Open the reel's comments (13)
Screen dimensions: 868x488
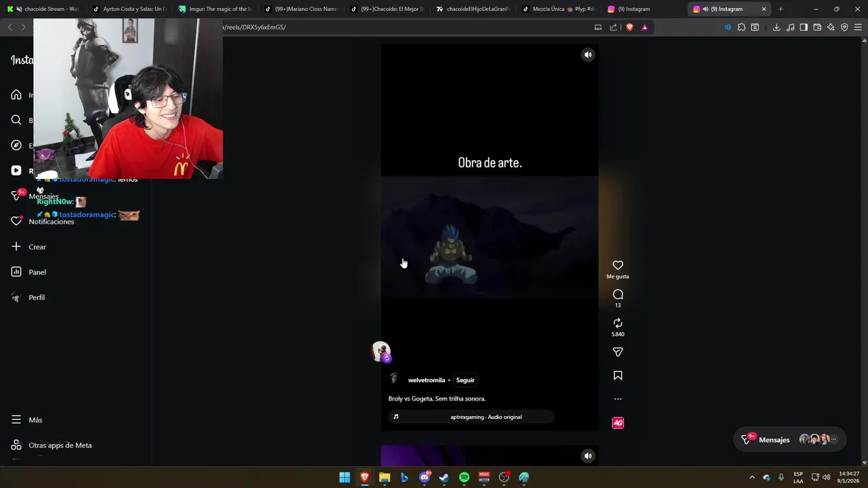618,294
